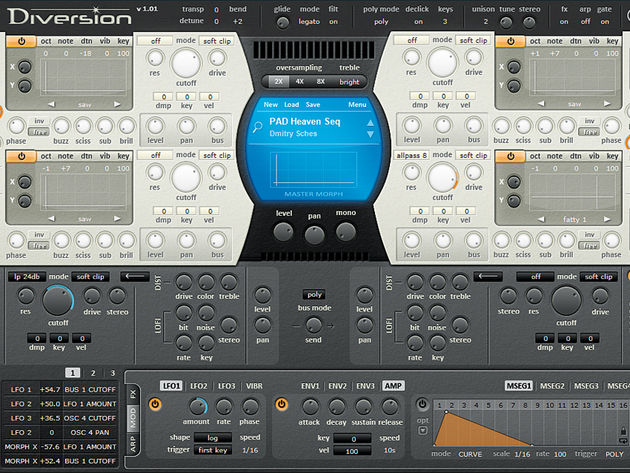Select previous waveform for top-left oscillator
630x473 pixels.
(x=51, y=104)
